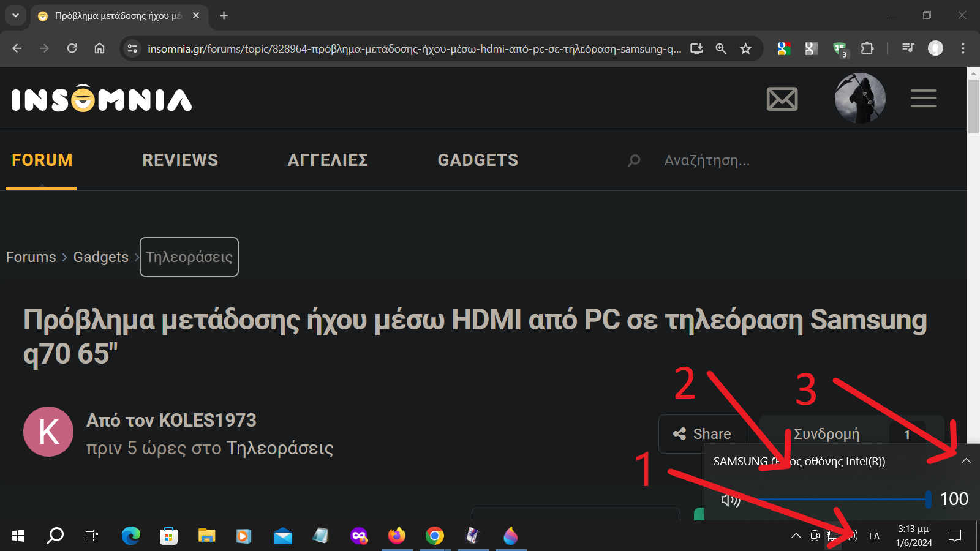Open the Windows Start menu

pos(18,536)
